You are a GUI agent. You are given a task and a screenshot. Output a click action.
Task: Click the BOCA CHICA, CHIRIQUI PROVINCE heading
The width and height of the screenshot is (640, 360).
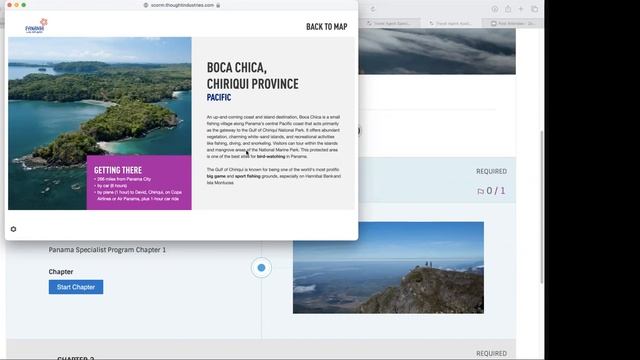(252, 76)
